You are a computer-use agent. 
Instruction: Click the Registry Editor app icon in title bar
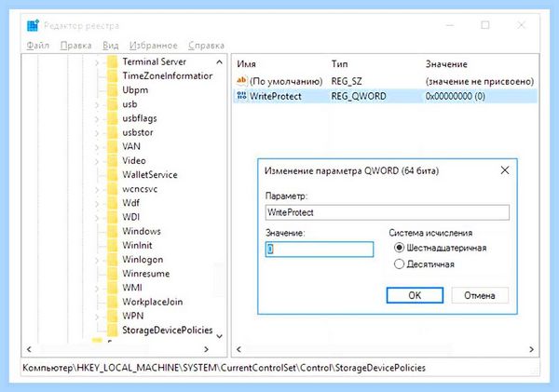[33, 25]
